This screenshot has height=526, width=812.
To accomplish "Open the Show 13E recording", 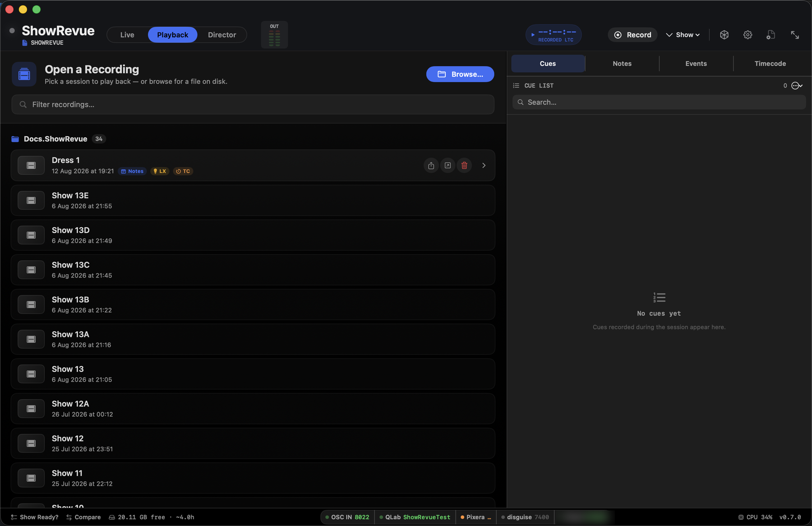I will point(253,200).
